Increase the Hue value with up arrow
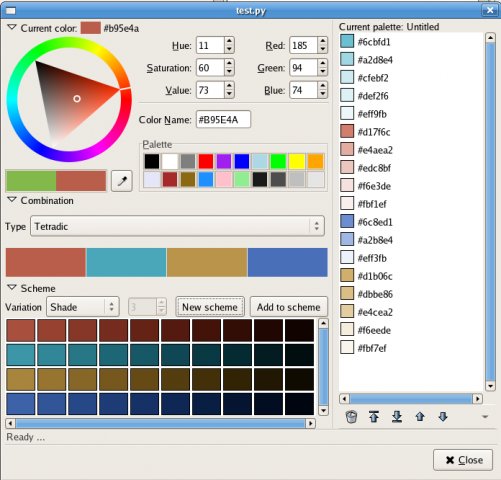Screen dimensions: 501x480 (x=229, y=41)
